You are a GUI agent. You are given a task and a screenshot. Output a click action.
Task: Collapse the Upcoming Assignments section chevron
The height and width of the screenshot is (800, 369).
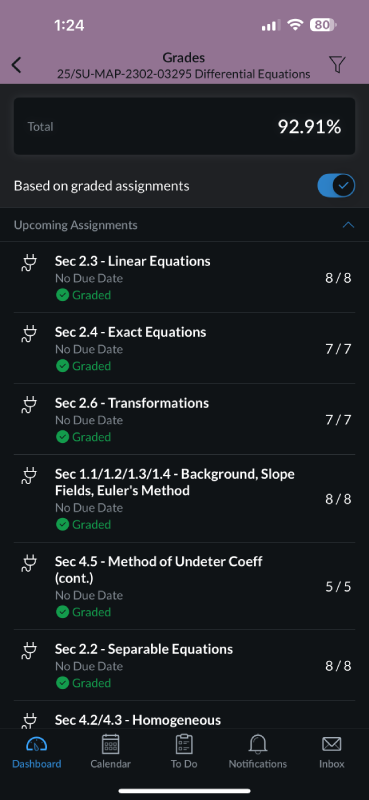click(348, 225)
